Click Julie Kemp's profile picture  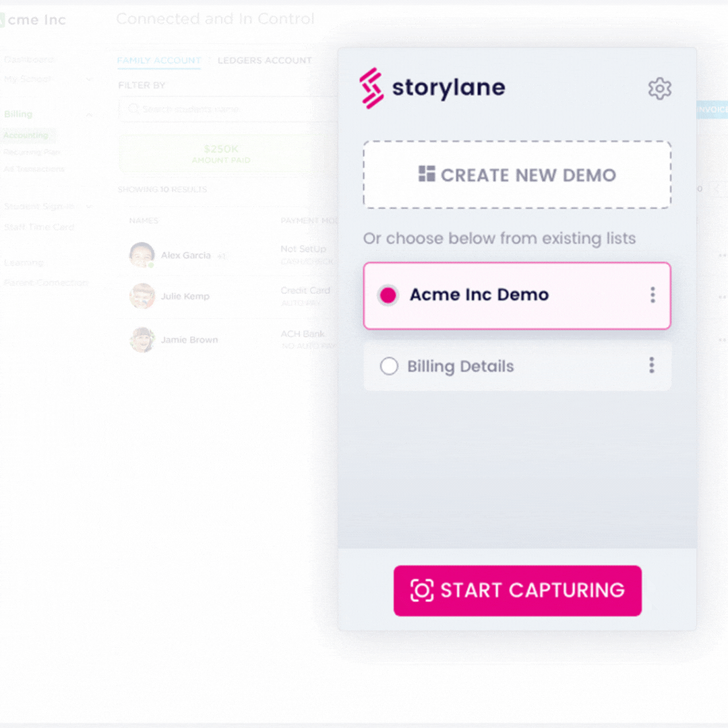tap(142, 296)
